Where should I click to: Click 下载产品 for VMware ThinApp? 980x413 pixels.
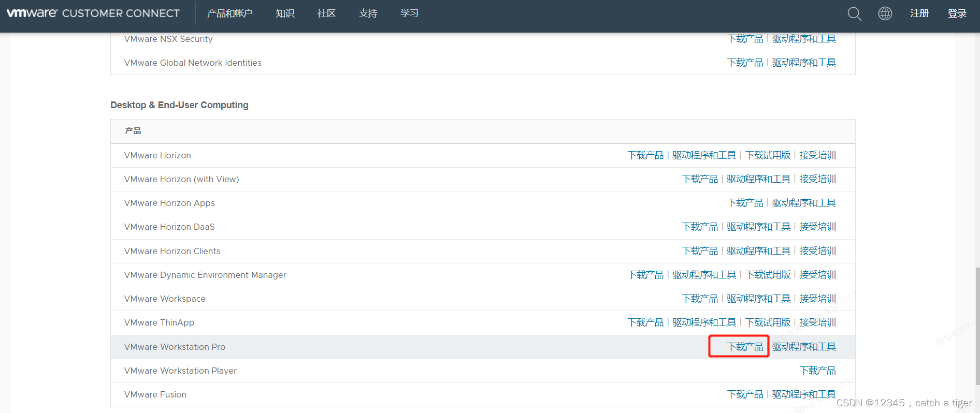point(646,322)
